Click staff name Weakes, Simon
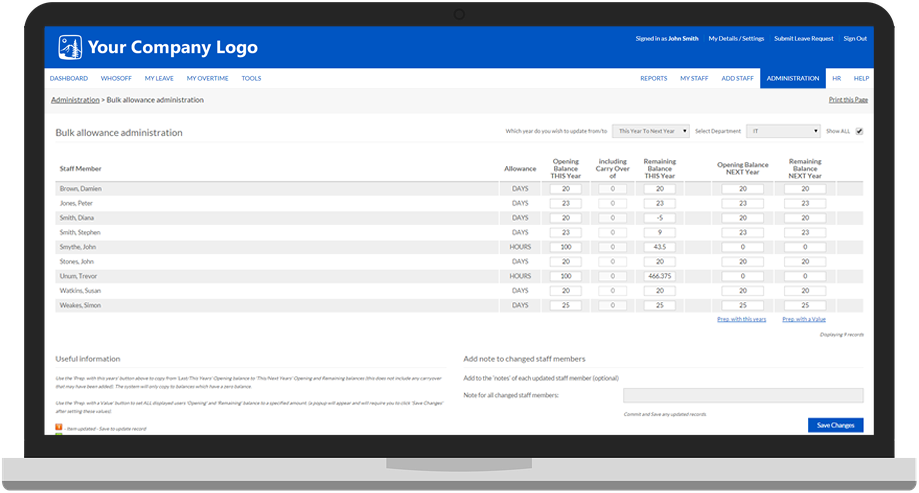This screenshot has height=493, width=919. click(80, 305)
